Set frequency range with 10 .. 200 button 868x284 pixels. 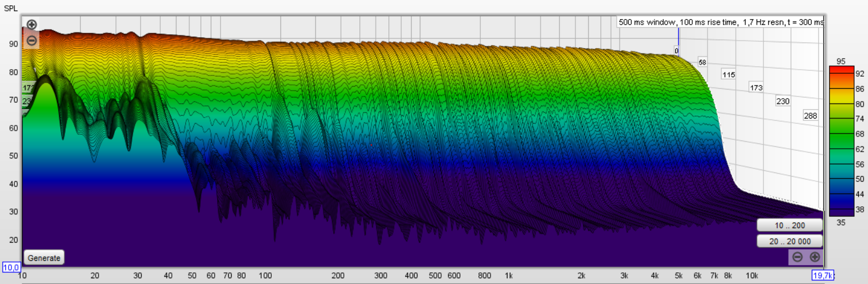tap(790, 225)
